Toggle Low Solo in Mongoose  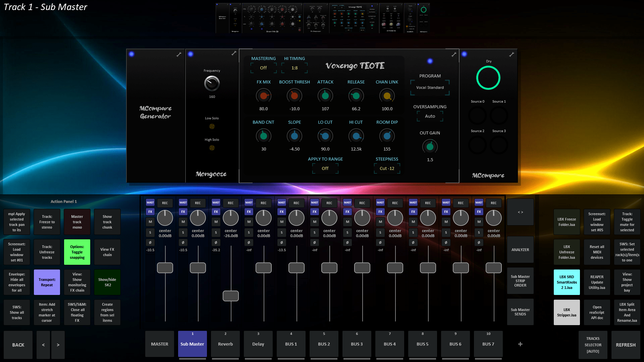[x=212, y=126]
